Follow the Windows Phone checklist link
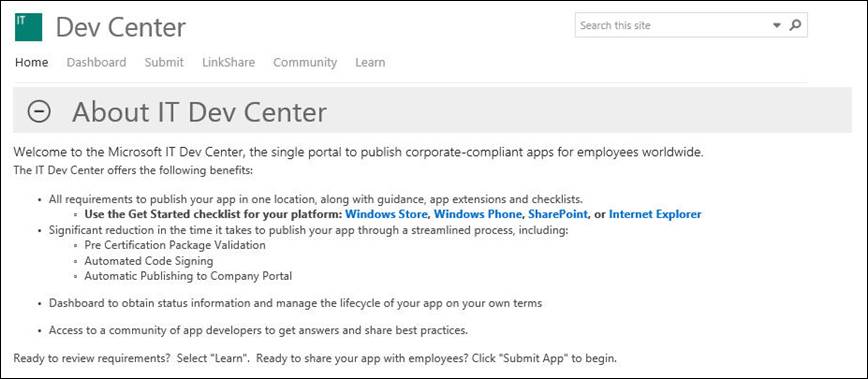This screenshot has width=868, height=379. coord(478,214)
